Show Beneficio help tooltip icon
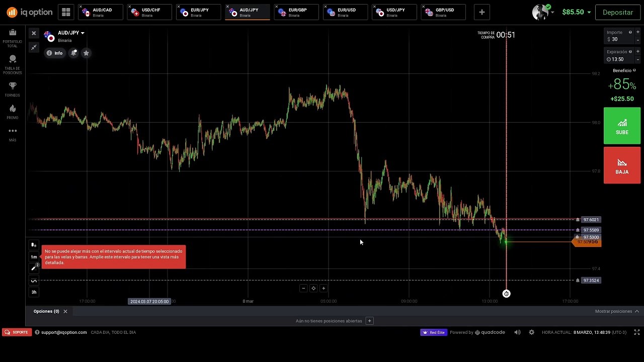 [634, 70]
